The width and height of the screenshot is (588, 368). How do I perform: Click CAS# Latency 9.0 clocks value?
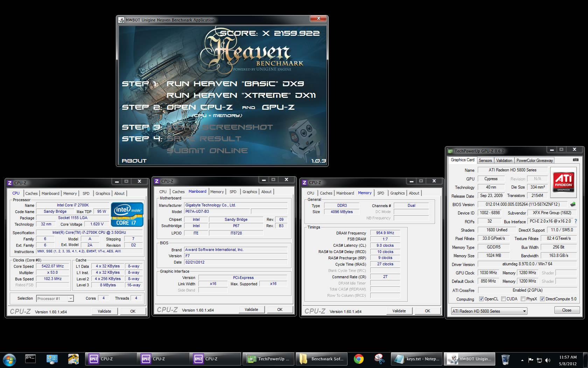(385, 245)
